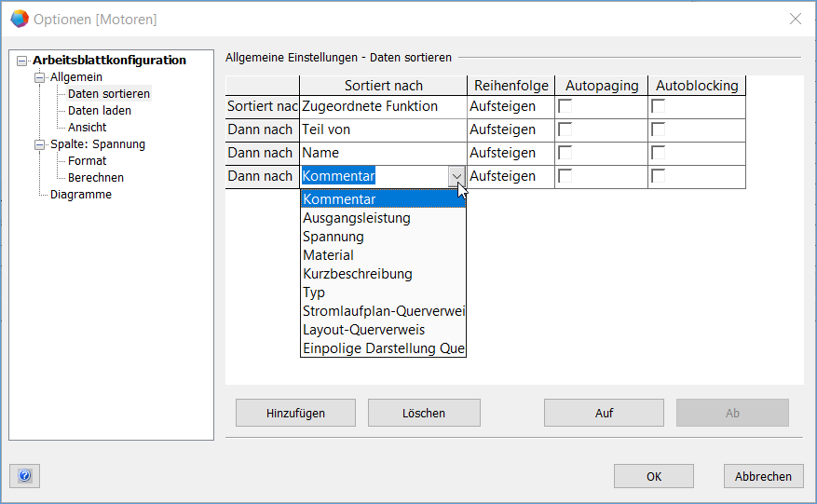Move the sort row up with Auf
Viewport: 817px width, 504px height.
coord(604,413)
